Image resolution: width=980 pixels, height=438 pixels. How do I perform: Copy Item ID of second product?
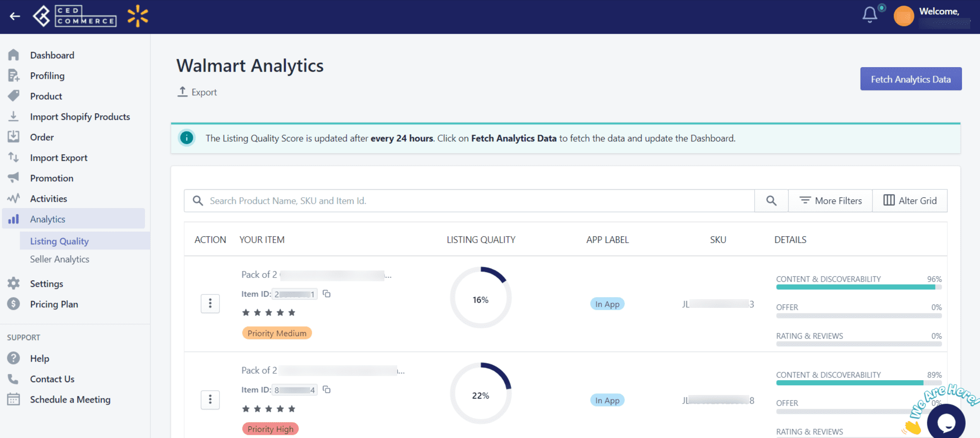[x=326, y=390]
